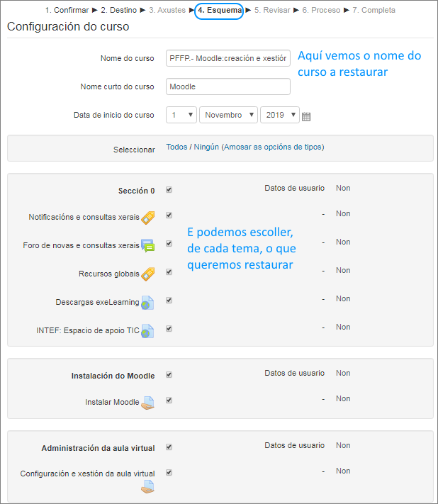The width and height of the screenshot is (438, 504).
Task: Click the Descargas exeLearning label text
Action: (97, 302)
